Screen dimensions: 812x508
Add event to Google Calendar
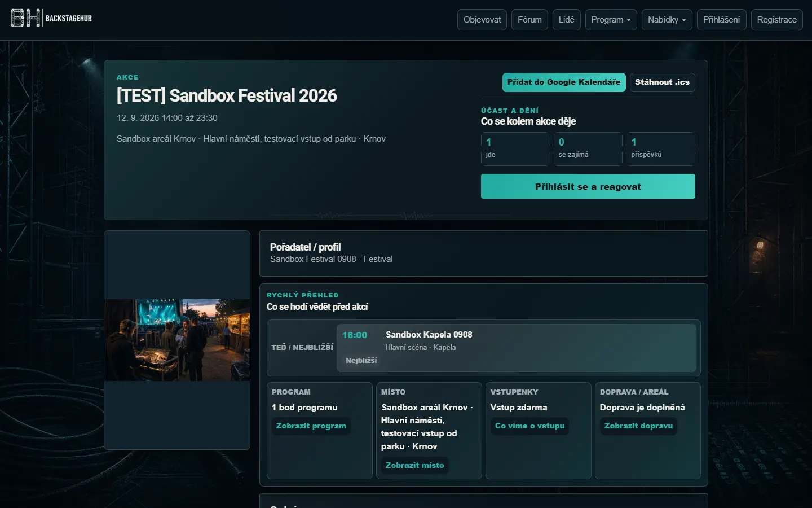tap(564, 82)
